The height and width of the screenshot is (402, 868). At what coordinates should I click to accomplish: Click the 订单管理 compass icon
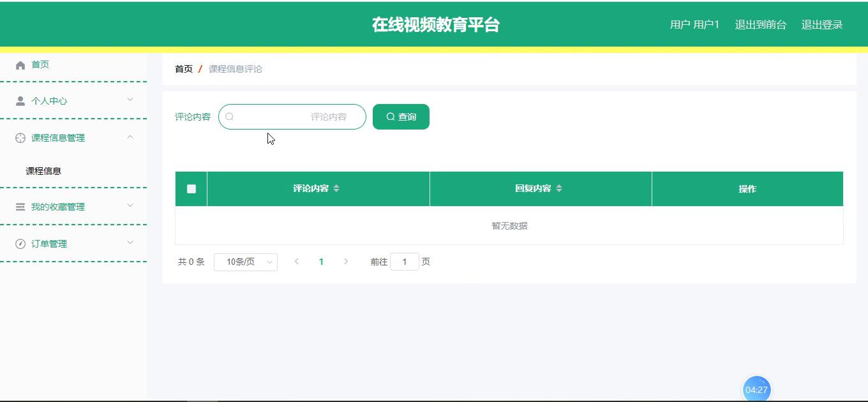20,244
